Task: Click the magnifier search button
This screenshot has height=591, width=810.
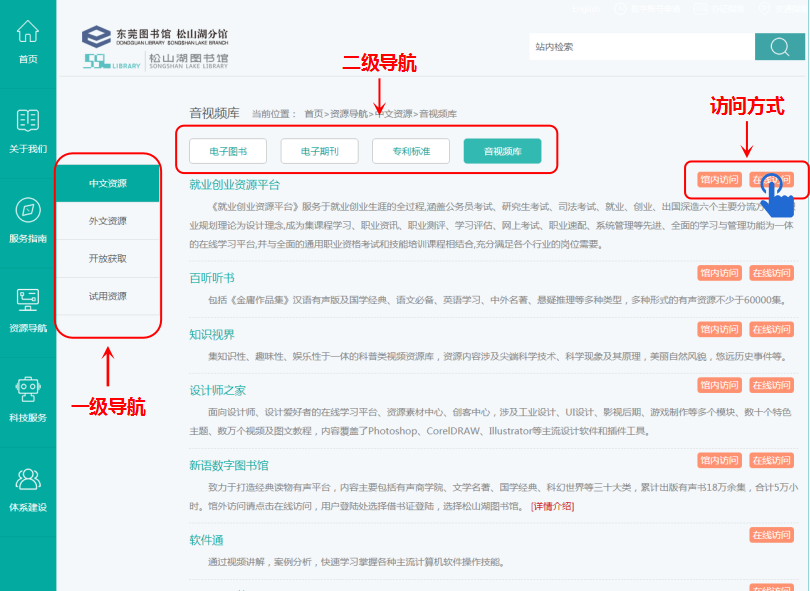Action: coord(780,47)
